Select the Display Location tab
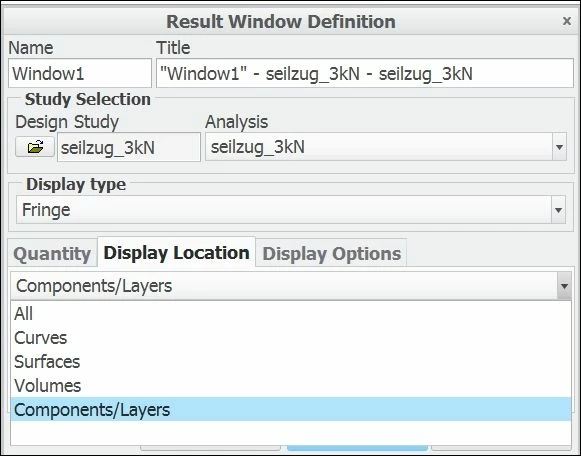 (176, 253)
